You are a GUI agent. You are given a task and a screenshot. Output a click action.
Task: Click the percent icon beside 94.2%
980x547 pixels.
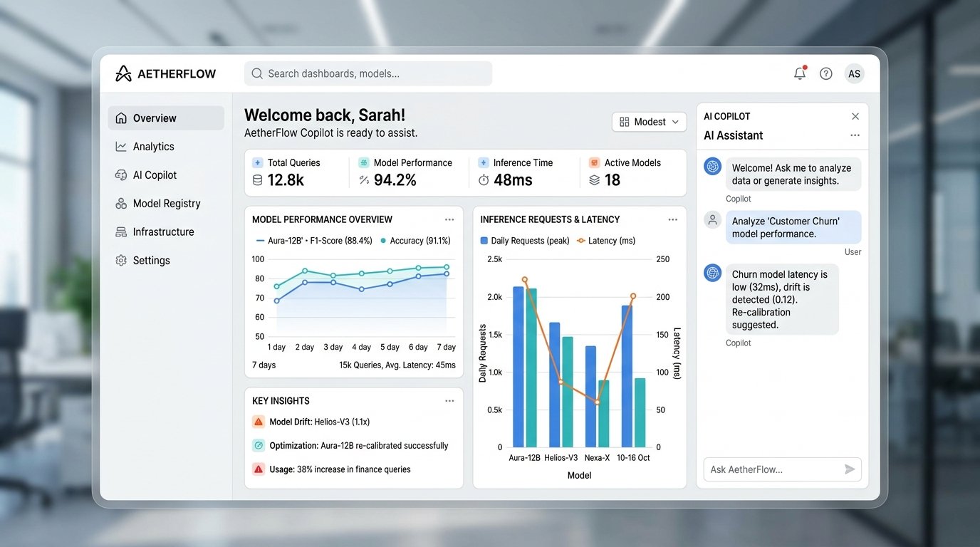click(x=364, y=180)
